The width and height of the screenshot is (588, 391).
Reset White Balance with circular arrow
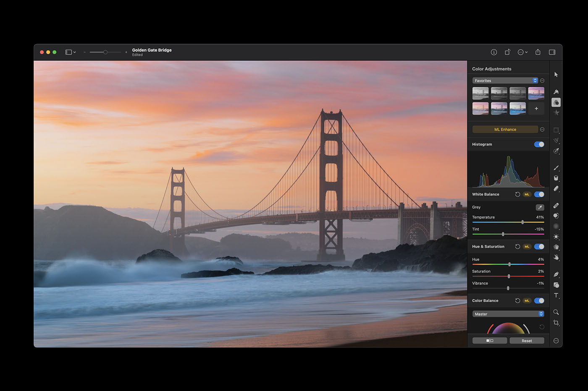point(517,194)
